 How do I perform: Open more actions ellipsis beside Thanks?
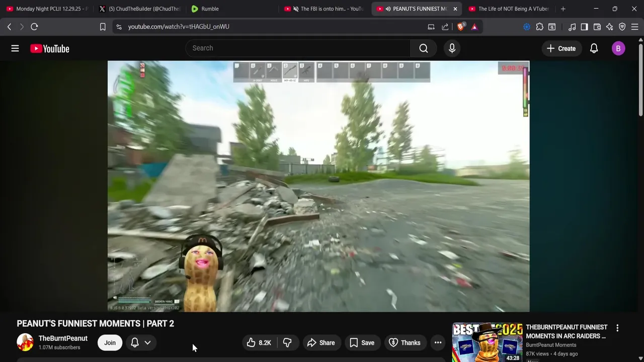tap(438, 343)
